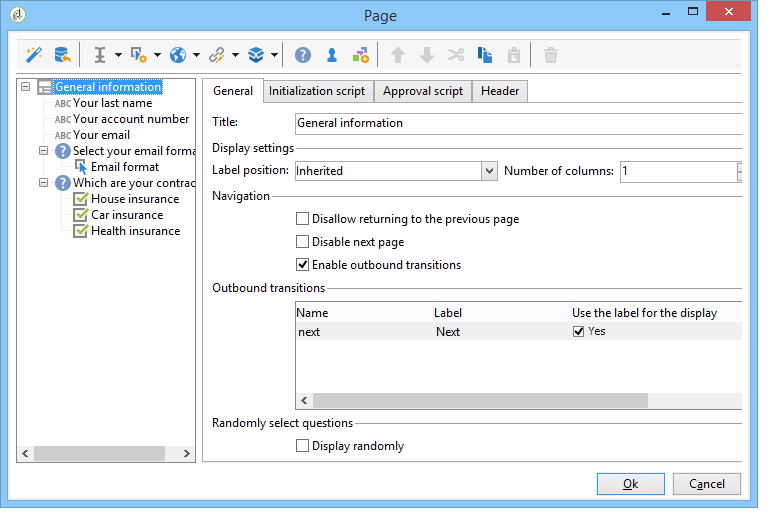This screenshot has height=525, width=771.
Task: Collapse the General information tree node
Action: [26, 87]
